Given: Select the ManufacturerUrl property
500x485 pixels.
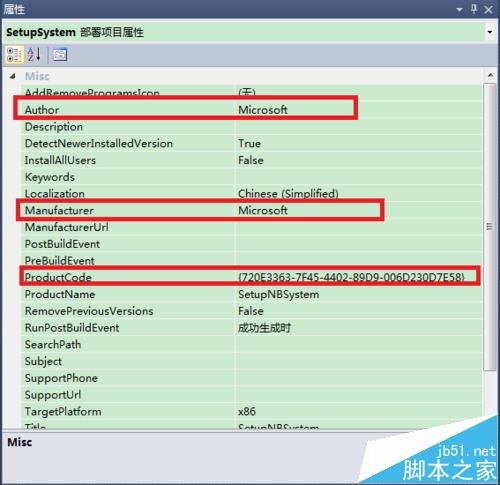Looking at the screenshot, I should (66, 227).
